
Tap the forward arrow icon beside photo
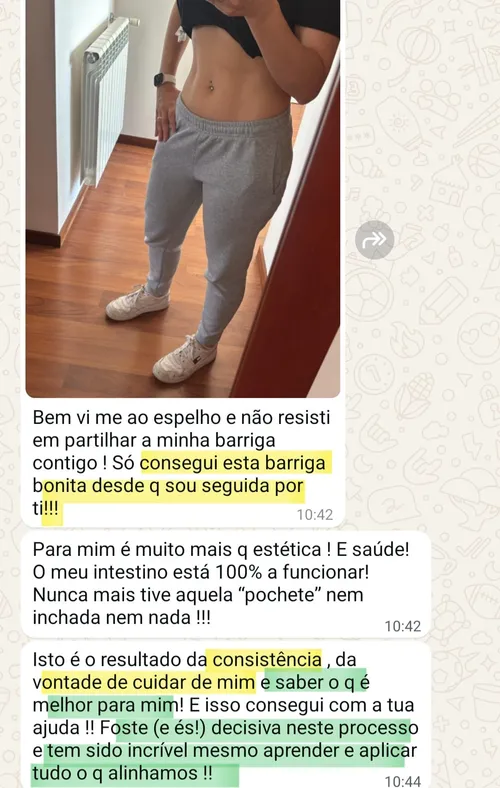pos(374,240)
